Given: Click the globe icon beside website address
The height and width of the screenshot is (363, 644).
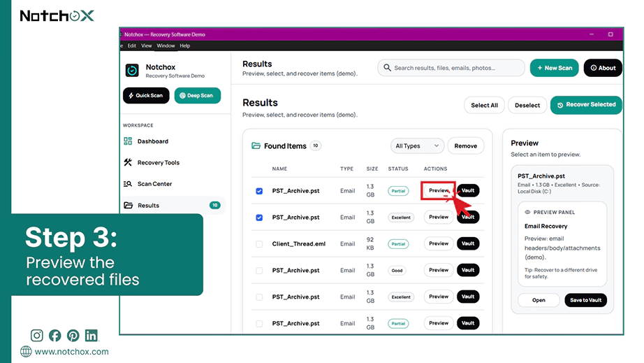Looking at the screenshot, I should tap(26, 352).
